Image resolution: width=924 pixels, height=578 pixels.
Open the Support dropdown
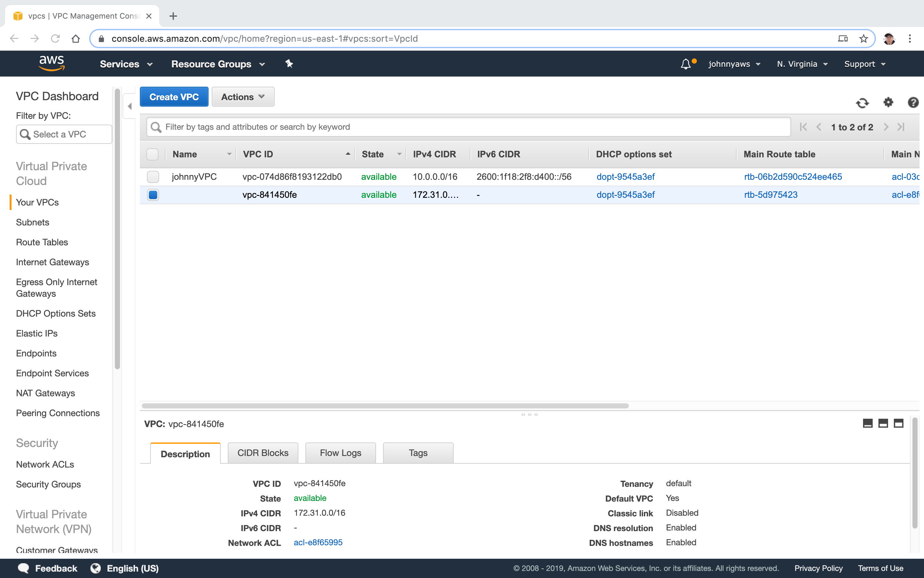865,64
